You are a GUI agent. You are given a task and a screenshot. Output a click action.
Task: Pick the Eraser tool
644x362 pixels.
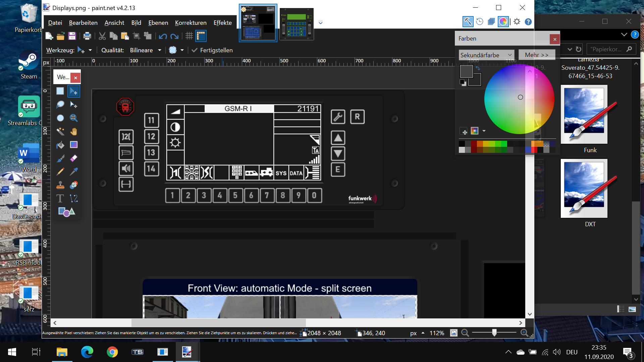coord(74,158)
